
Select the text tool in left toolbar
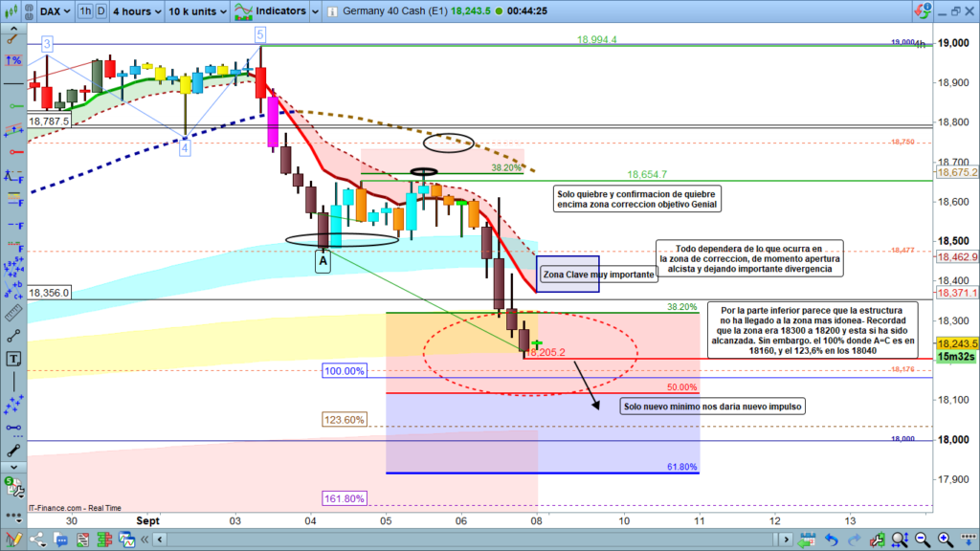pos(14,359)
